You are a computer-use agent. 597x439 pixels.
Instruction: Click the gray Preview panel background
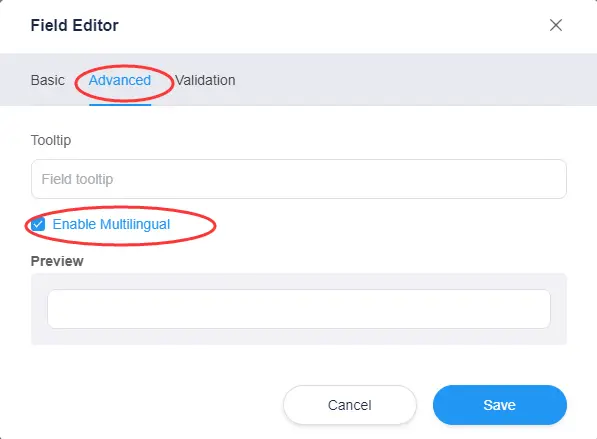pyautogui.click(x=298, y=337)
